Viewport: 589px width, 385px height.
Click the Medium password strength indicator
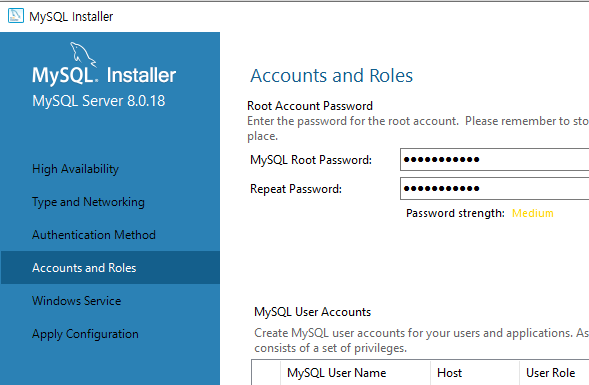[x=533, y=213]
